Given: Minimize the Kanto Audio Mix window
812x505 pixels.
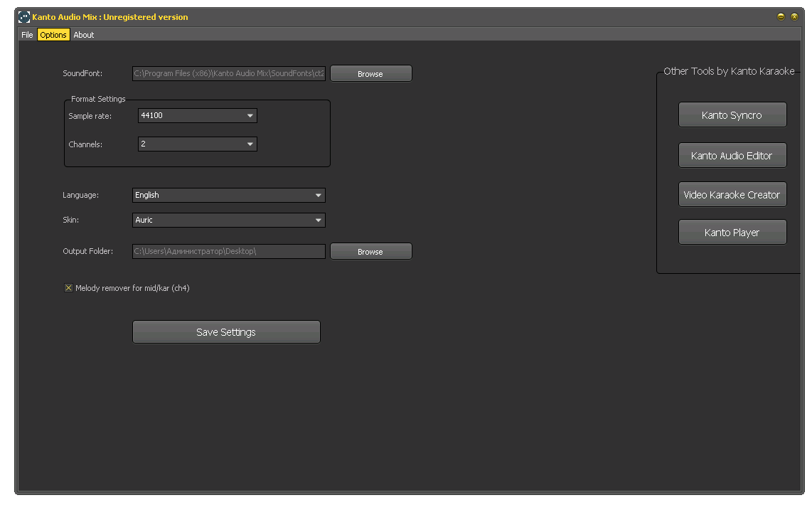Looking at the screenshot, I should (781, 16).
